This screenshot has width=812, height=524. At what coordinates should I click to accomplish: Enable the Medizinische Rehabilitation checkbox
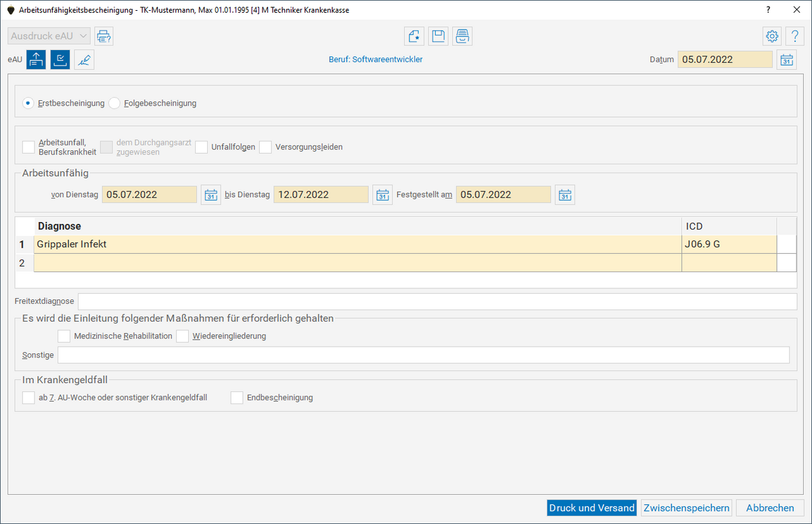[x=64, y=336]
